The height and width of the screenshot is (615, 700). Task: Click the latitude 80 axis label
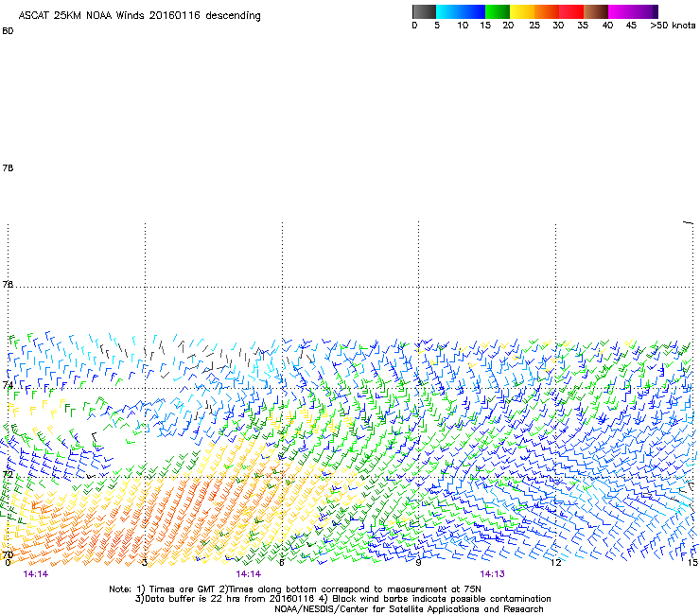(x=8, y=31)
